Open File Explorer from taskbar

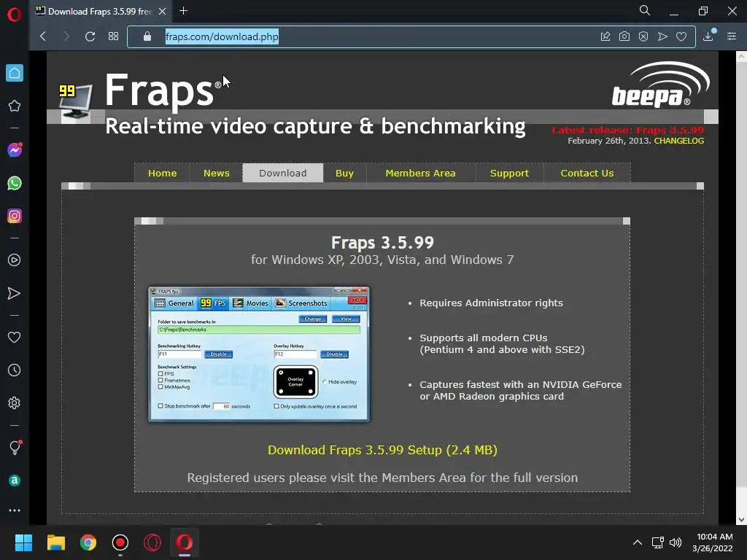click(55, 542)
